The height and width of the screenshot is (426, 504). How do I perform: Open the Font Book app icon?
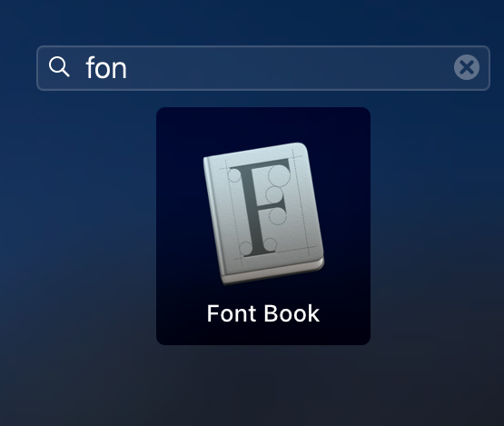tap(263, 213)
